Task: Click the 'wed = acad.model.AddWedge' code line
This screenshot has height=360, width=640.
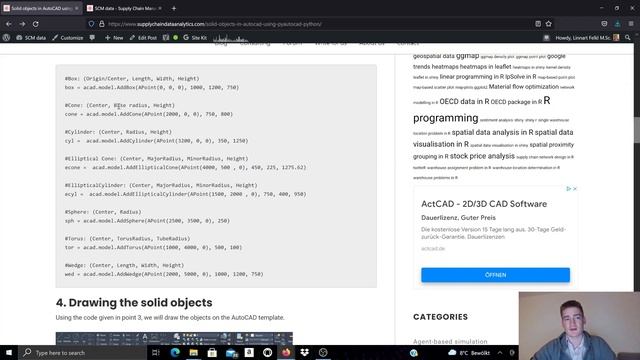Action: pyautogui.click(x=164, y=274)
